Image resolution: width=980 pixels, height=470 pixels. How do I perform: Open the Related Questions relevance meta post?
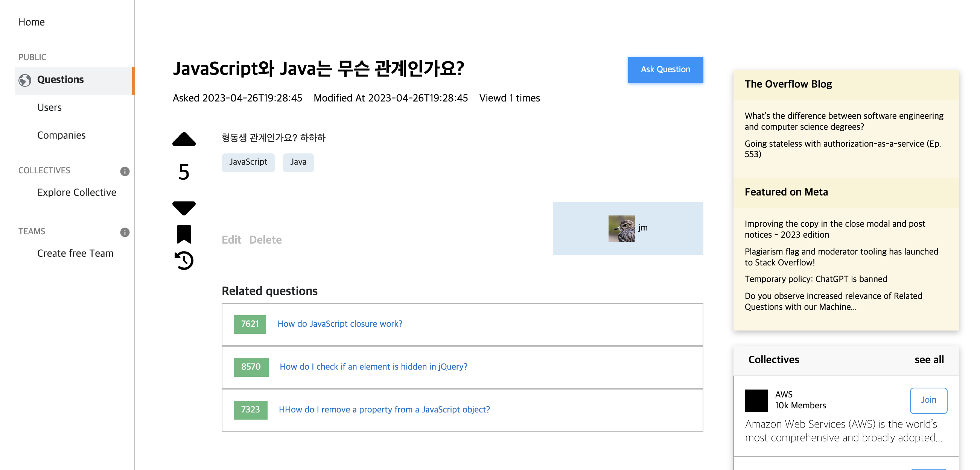pyautogui.click(x=833, y=301)
